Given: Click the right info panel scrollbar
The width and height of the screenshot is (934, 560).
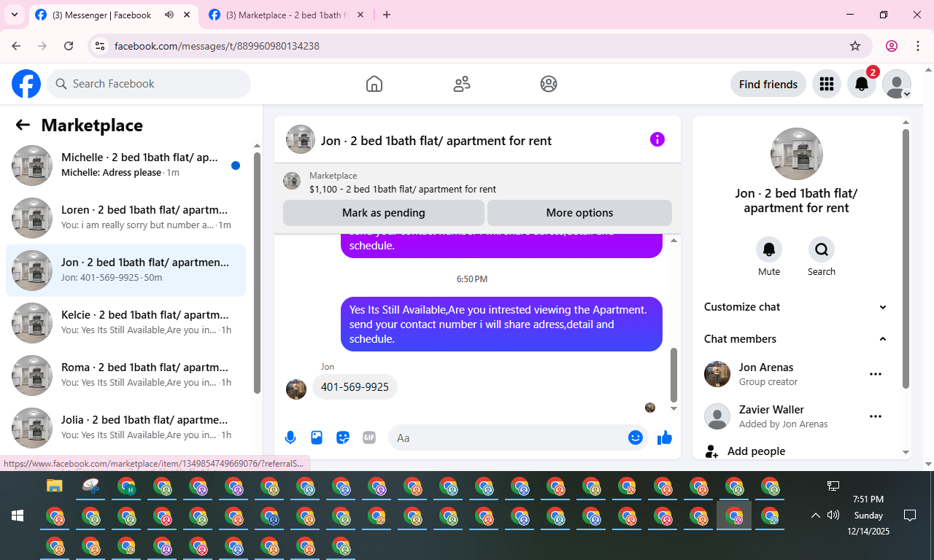Looking at the screenshot, I should pos(906,259).
